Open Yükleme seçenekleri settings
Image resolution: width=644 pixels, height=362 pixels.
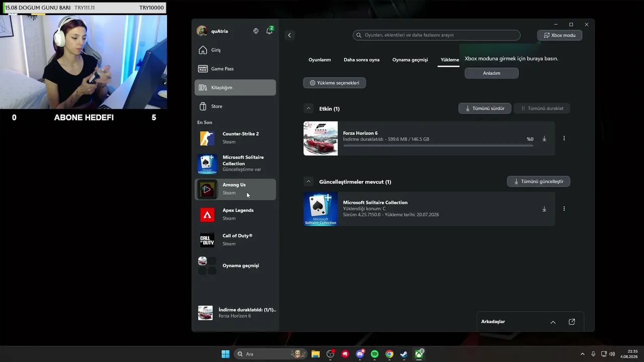pyautogui.click(x=335, y=82)
